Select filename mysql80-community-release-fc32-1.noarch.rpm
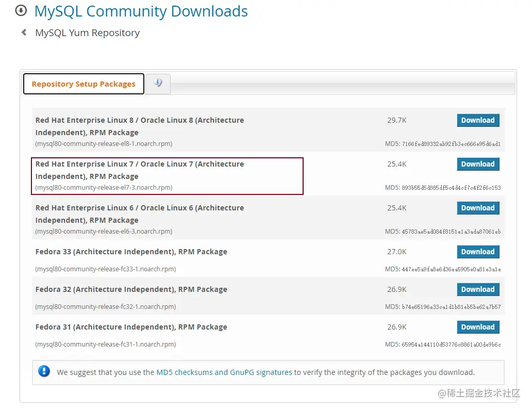The height and width of the screenshot is (410, 532). pos(106,306)
